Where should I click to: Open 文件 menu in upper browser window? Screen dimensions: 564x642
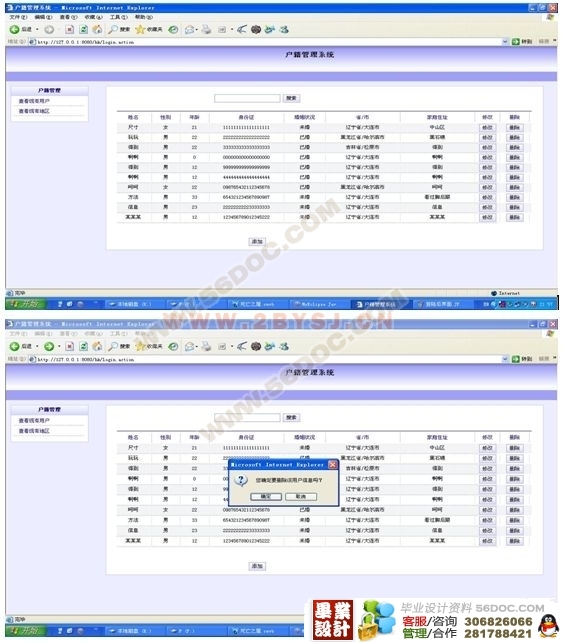point(18,17)
